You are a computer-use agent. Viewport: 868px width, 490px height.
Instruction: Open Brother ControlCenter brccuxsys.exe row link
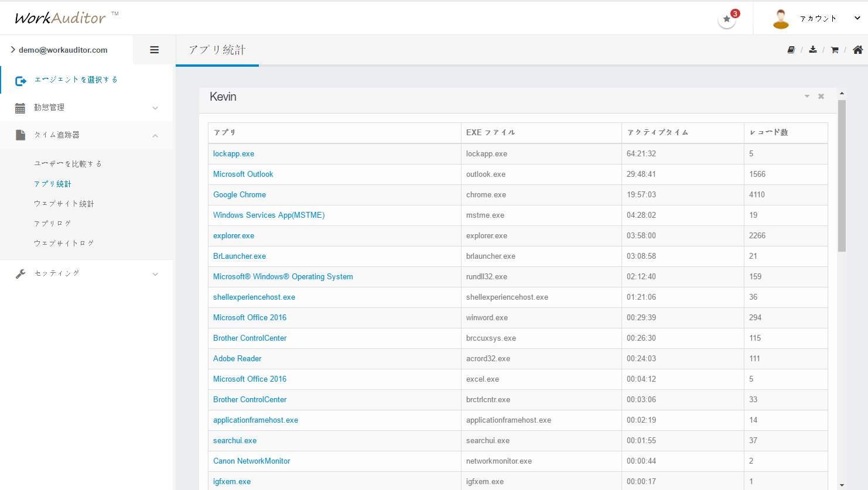250,338
